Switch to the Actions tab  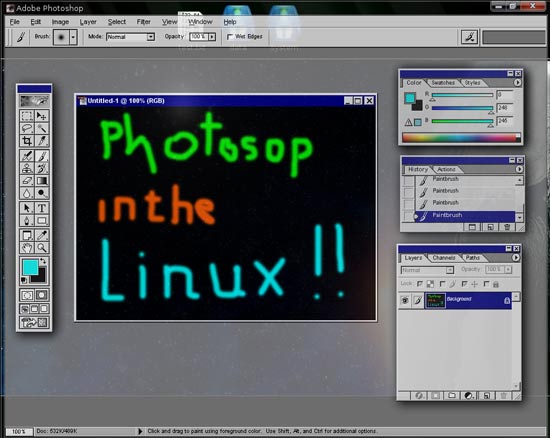[446, 169]
